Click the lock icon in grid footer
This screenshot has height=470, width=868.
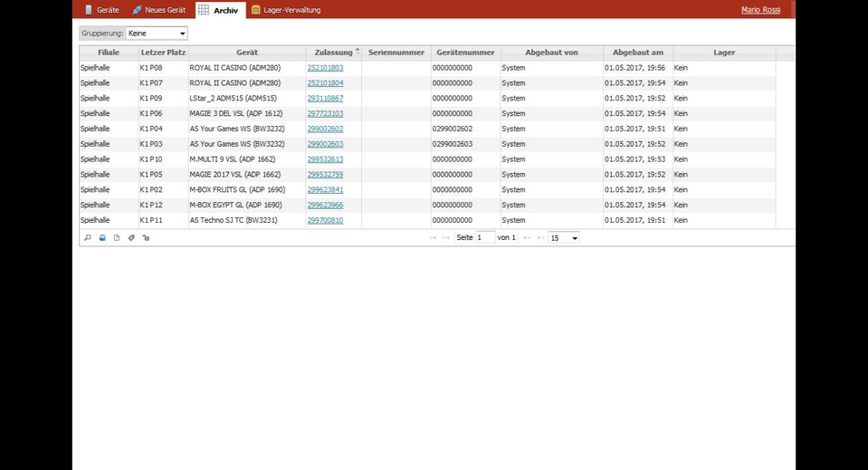[x=146, y=237]
